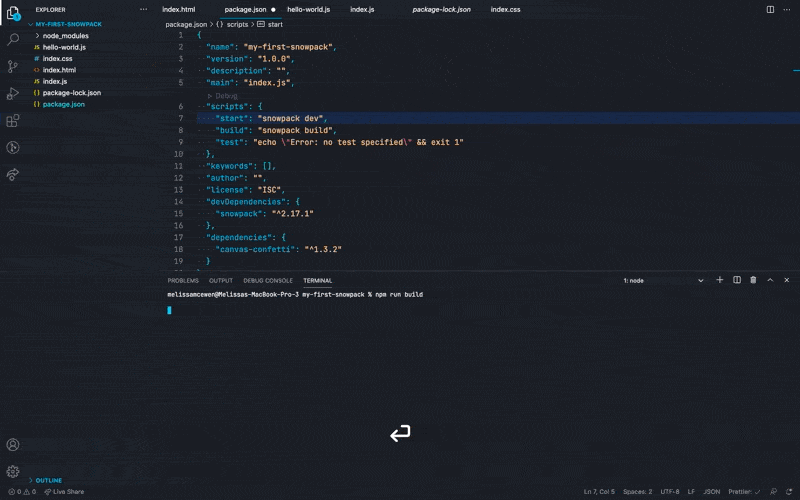Open the Manage gear settings icon
This screenshot has height=500, width=800.
(13, 471)
